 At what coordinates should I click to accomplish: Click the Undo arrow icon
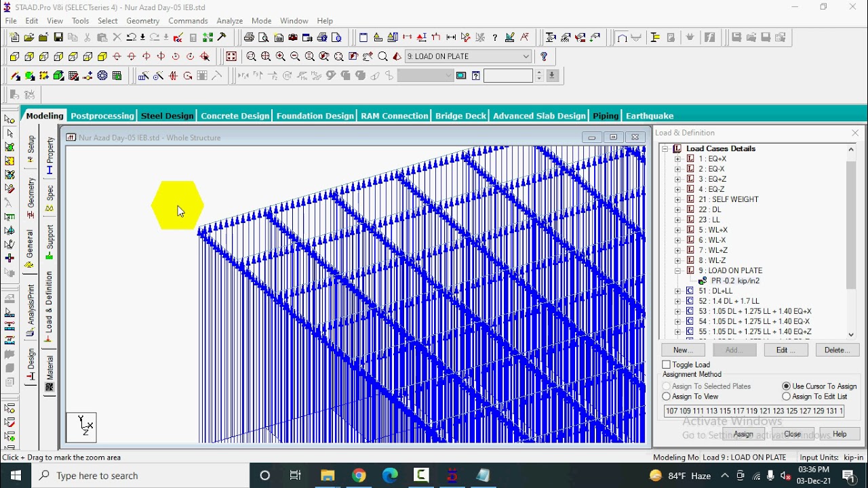(132, 38)
